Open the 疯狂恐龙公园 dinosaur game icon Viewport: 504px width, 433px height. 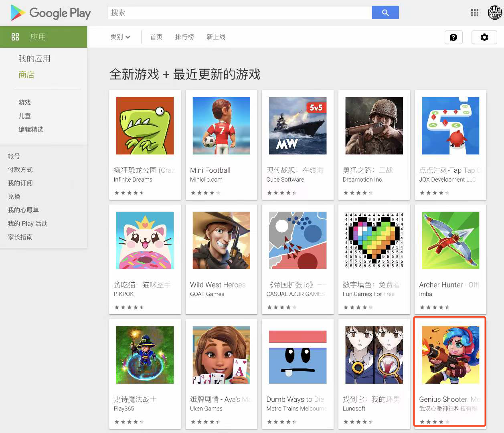coord(145,126)
